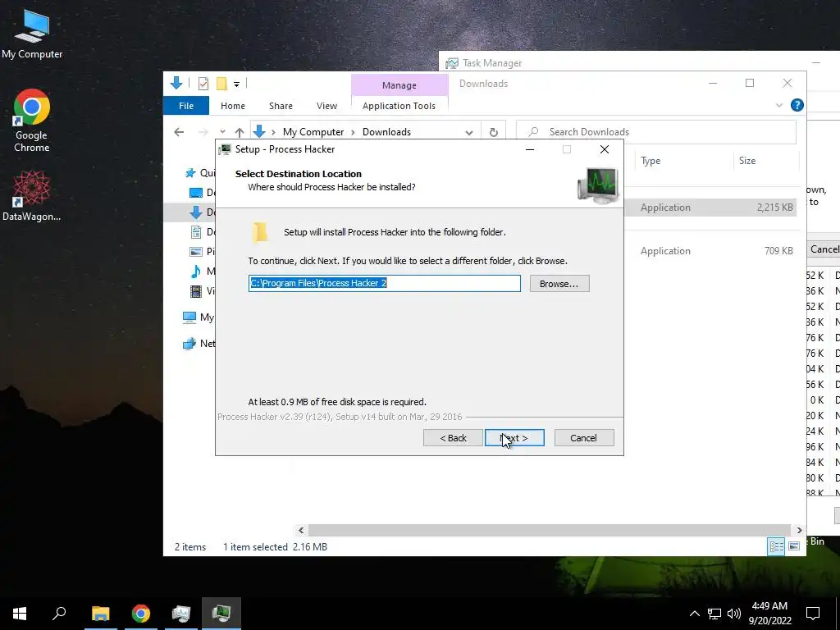Open Application Tools ribbon tab
The image size is (840, 630).
(x=399, y=106)
